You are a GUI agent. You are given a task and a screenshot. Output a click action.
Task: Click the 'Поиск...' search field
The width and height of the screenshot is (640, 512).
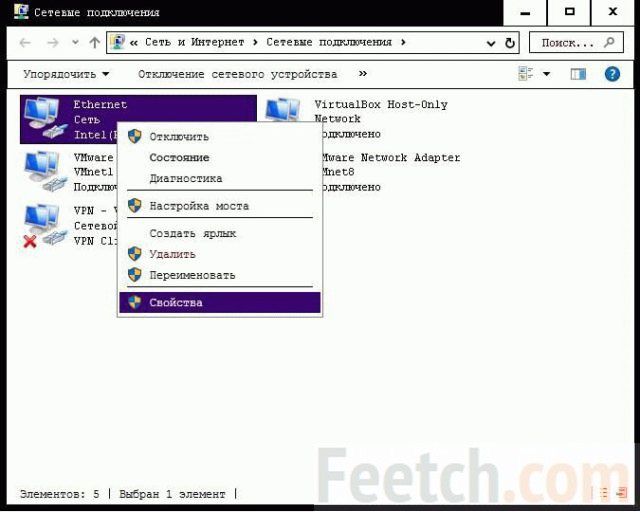coord(576,42)
